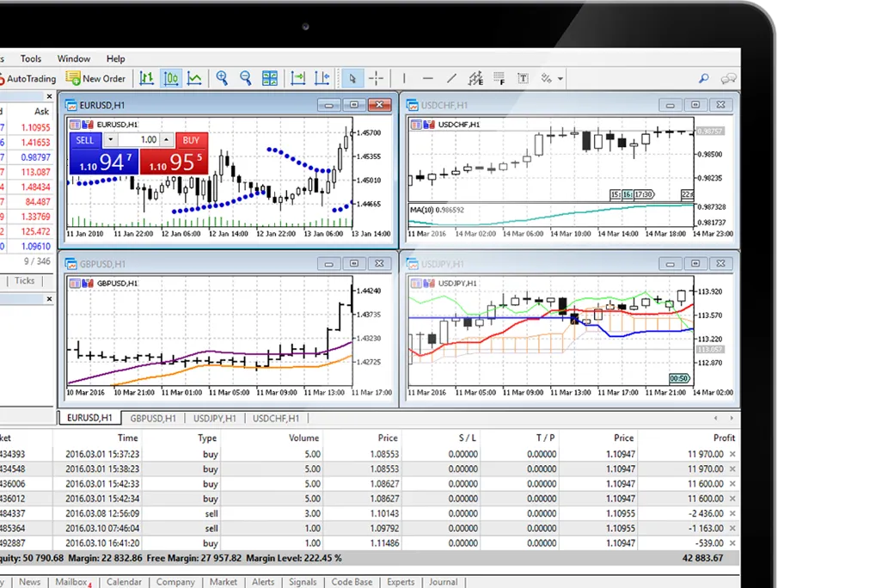Click SELL on the EURUSD one-click panel
This screenshot has width=882, height=588.
pos(85,140)
